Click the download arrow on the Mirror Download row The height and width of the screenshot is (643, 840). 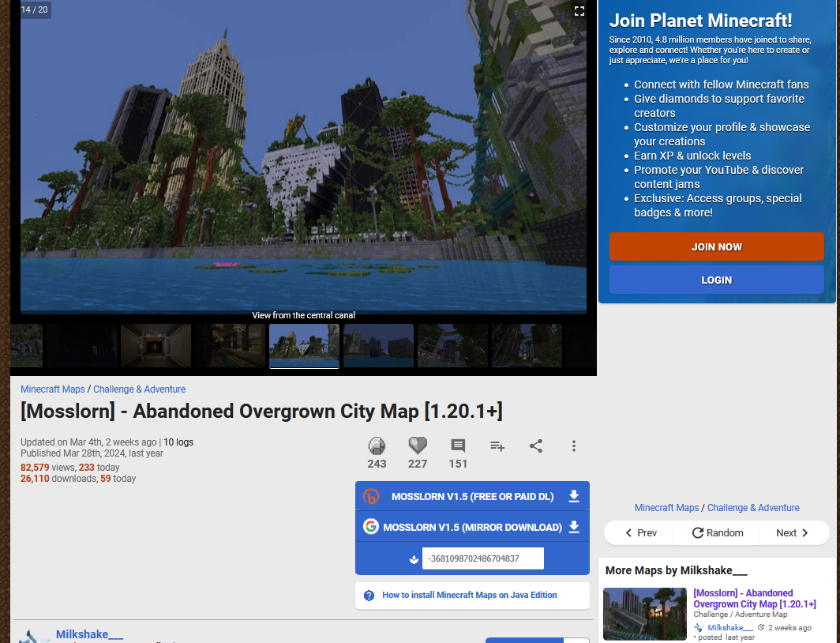tap(574, 527)
